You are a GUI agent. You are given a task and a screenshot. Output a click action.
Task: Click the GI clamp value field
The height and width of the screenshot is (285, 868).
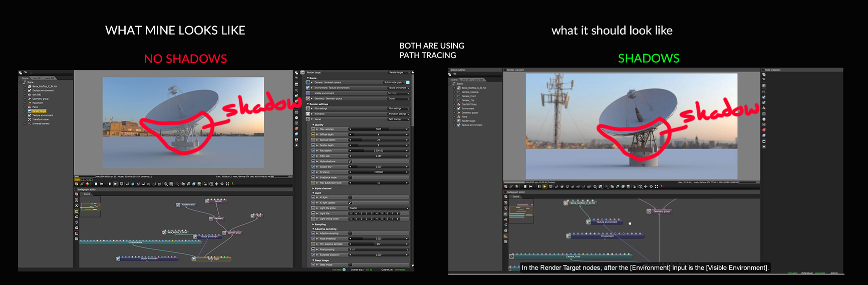378,172
